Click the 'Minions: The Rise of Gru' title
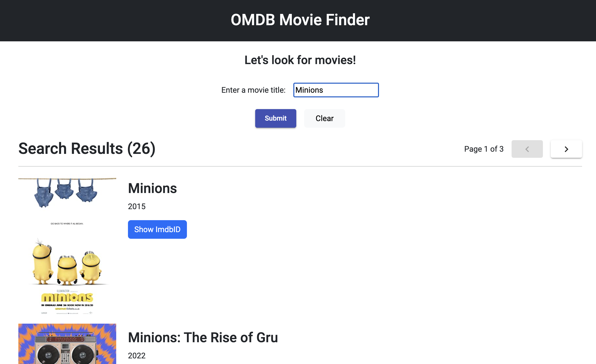This screenshot has width=596, height=364. point(203,338)
